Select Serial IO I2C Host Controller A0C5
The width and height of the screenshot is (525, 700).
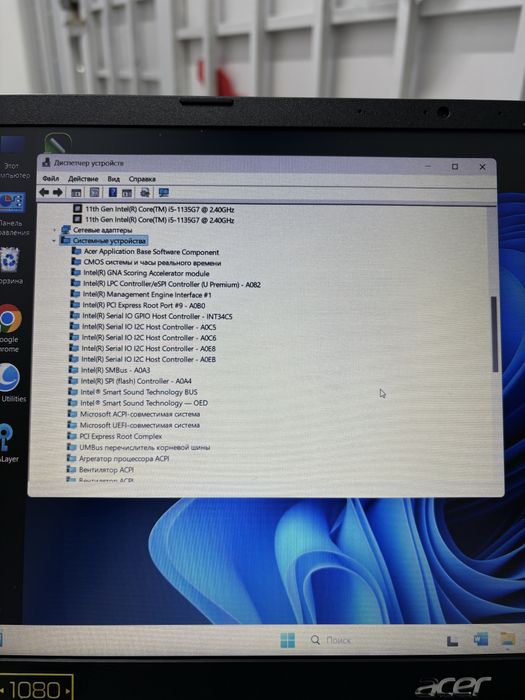point(149,327)
